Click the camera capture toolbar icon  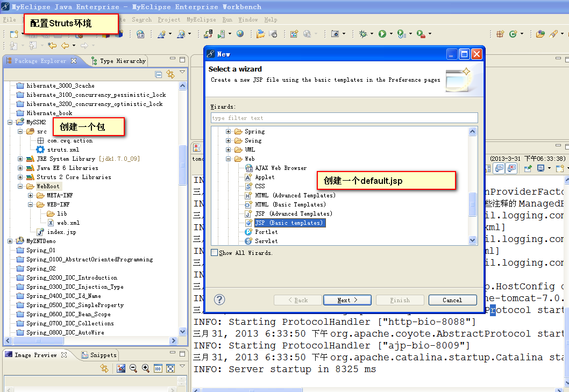pyautogui.click(x=335, y=34)
